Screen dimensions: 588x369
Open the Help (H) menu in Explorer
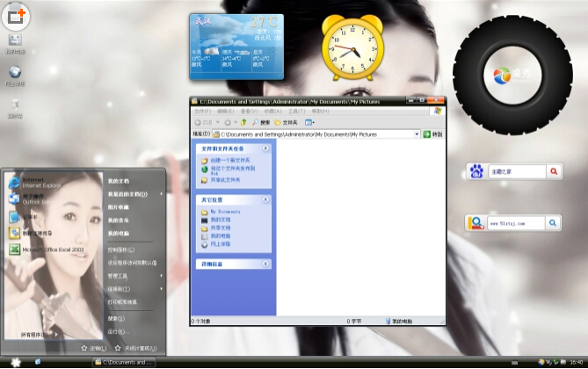pos(320,112)
